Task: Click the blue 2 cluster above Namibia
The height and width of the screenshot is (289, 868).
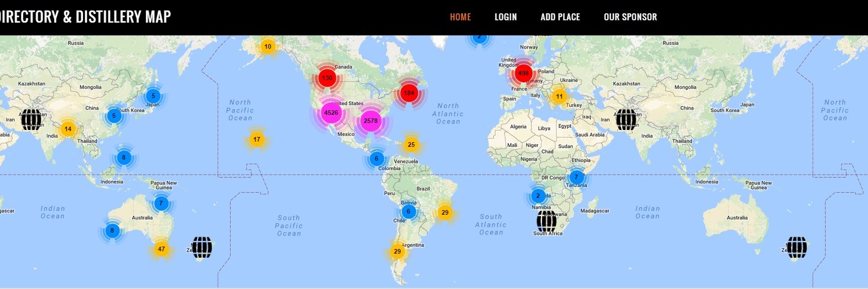Action: coord(538,196)
